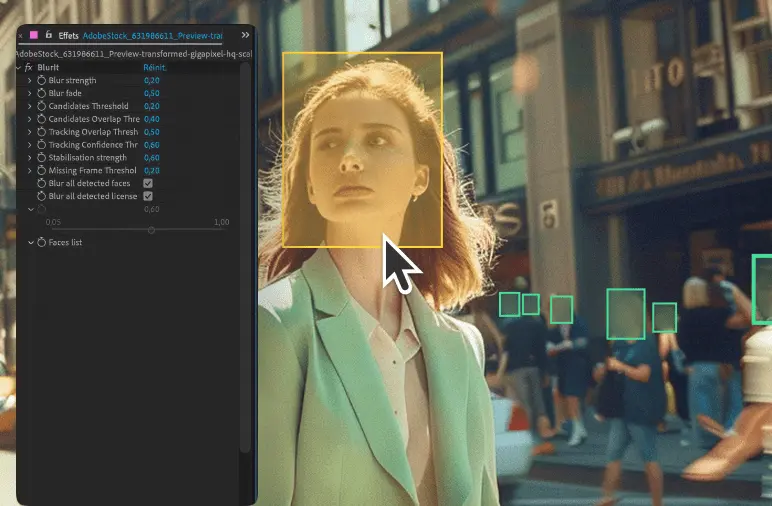This screenshot has height=506, width=772.
Task: Expand the Tracking Confidence Threshold property
Action: point(30,145)
